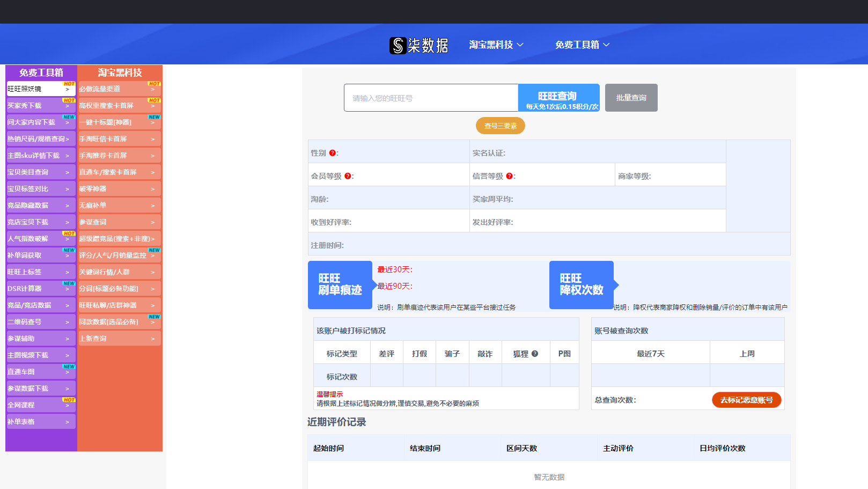Open 手淘推荐卡首屏 tool
Screen dimensions: 868x489
(x=120, y=155)
